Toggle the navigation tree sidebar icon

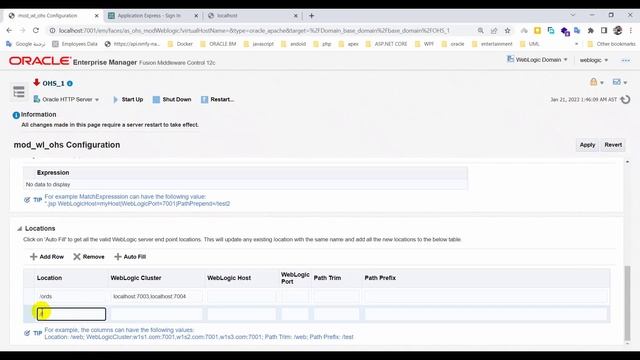click(19, 91)
